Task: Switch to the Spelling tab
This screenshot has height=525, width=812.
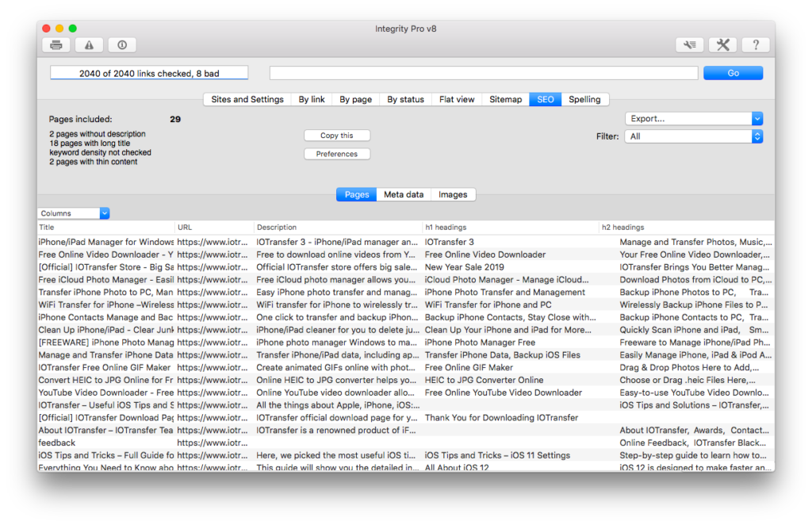Action: [584, 100]
